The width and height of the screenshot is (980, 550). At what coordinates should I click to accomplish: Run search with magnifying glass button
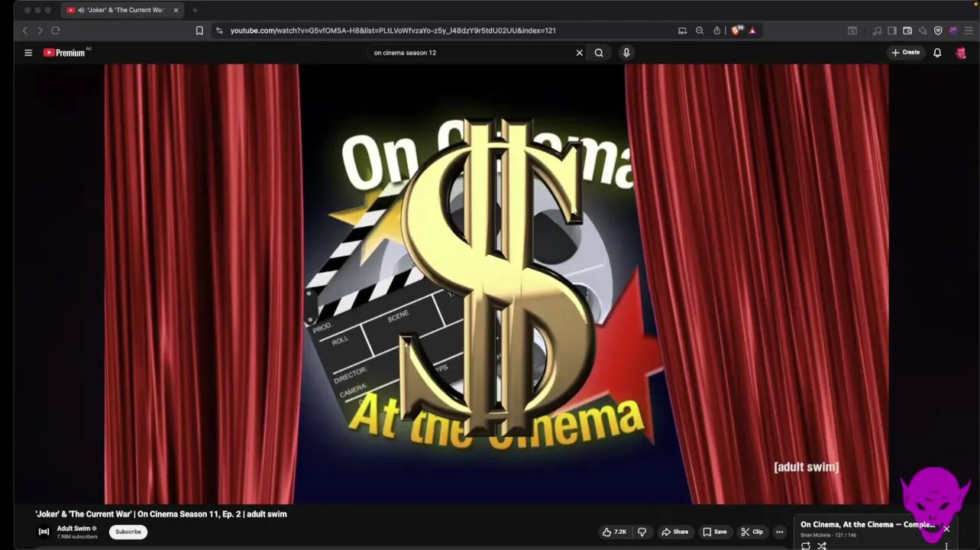[x=599, y=53]
